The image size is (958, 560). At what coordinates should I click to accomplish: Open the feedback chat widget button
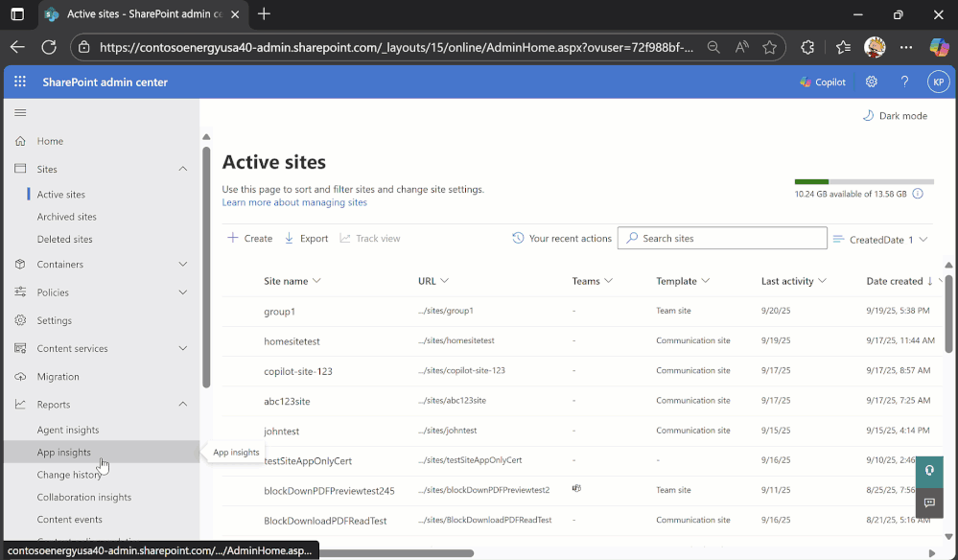coord(929,502)
